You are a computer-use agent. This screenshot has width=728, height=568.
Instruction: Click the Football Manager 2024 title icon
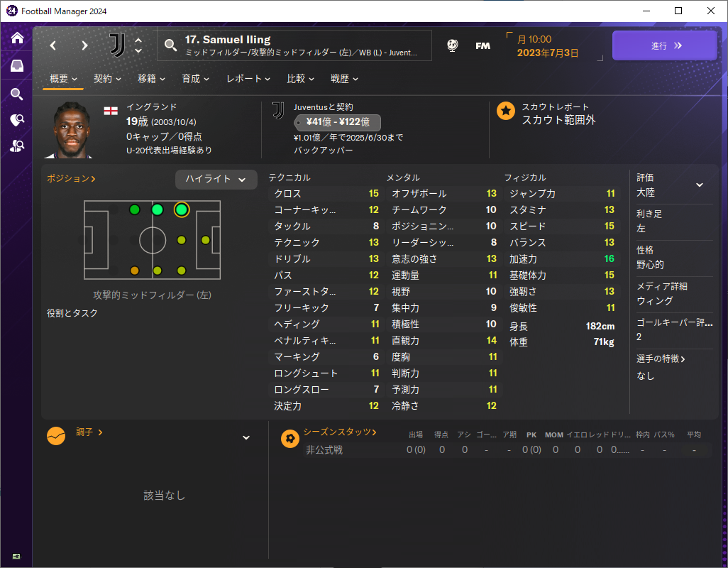tap(12, 11)
